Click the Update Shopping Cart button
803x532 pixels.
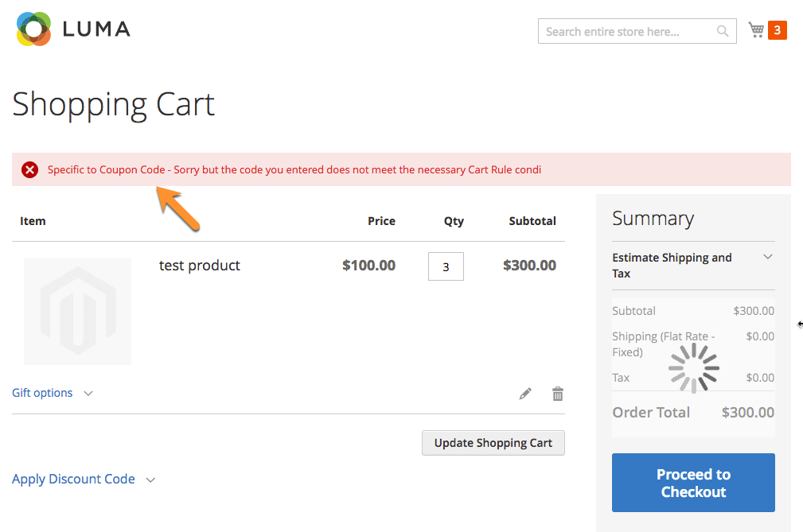pyautogui.click(x=493, y=443)
